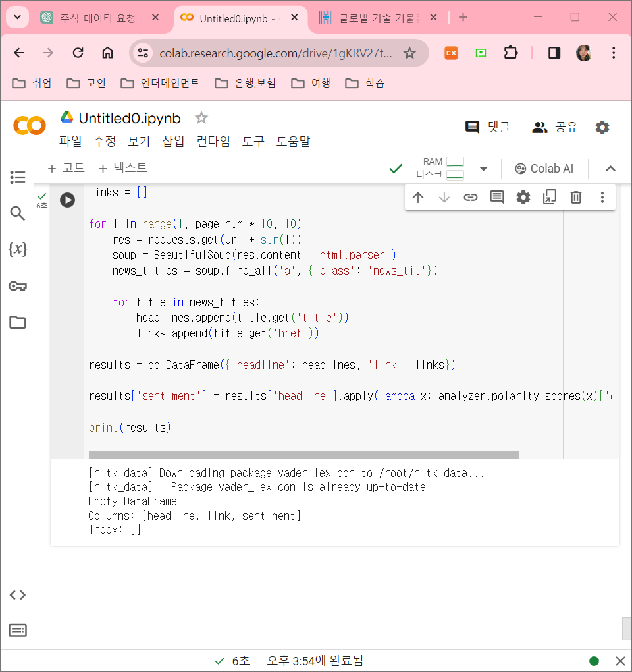Click the Colab logo
The height and width of the screenshot is (672, 632).
click(30, 126)
